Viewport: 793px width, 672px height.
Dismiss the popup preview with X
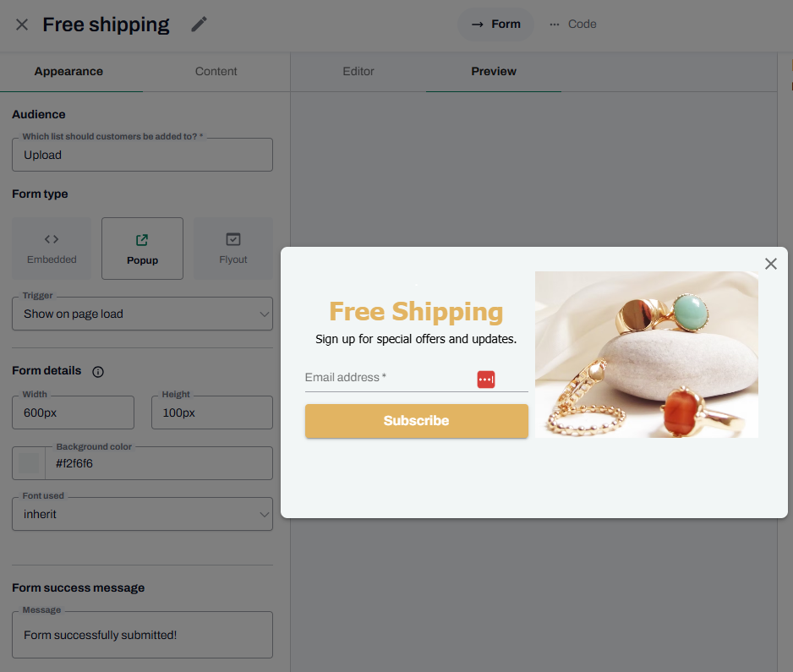tap(770, 264)
